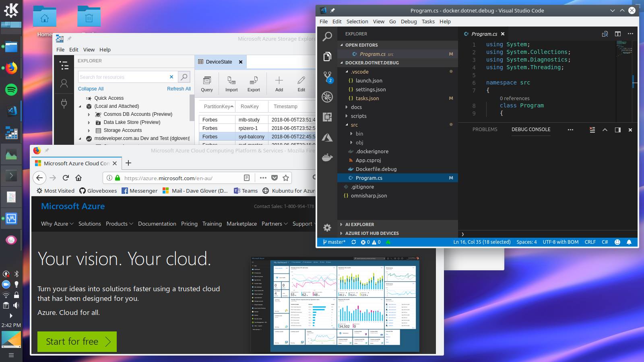Click the Import icon in Storage Explorer
The image size is (644, 362).
231,84
